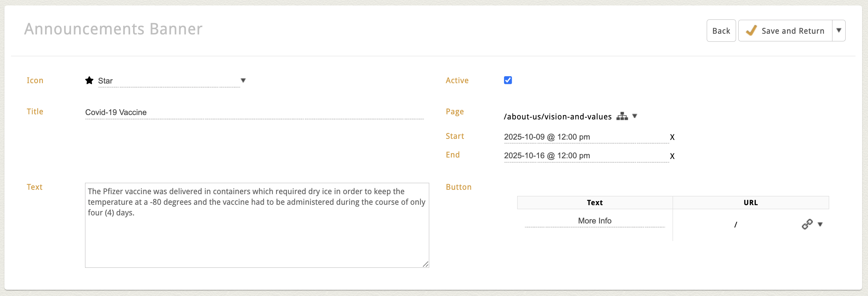This screenshot has width=868, height=296.
Task: Expand the Page selector dropdown arrow
Action: tap(635, 116)
